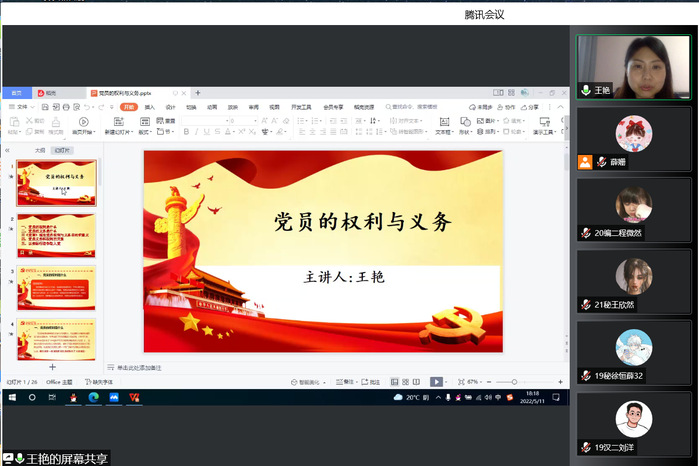The image size is (699, 466).
Task: Toggle Subscript formatting
Action: pyautogui.click(x=252, y=132)
